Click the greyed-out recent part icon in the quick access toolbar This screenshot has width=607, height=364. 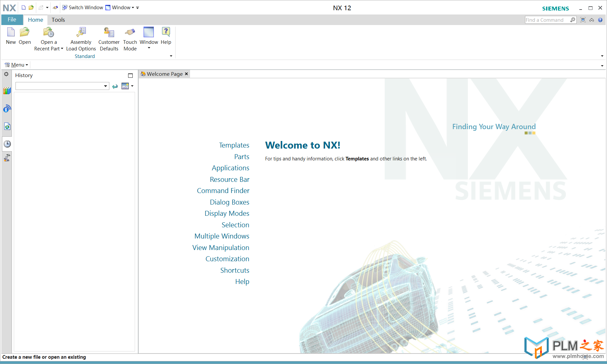41,8
